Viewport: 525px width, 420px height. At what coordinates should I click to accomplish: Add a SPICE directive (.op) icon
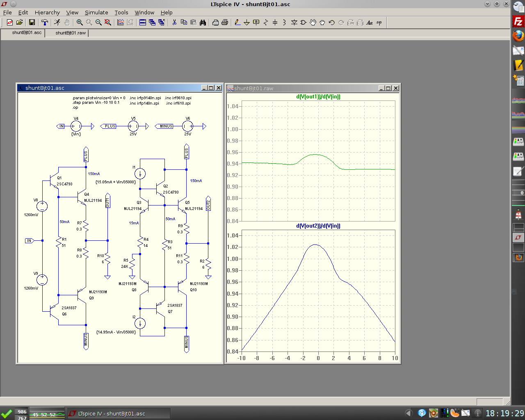click(379, 23)
